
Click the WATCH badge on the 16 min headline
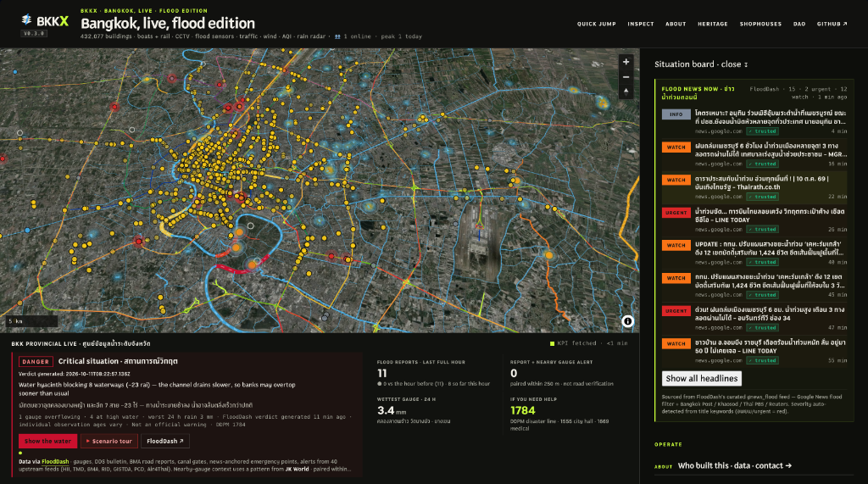point(676,147)
